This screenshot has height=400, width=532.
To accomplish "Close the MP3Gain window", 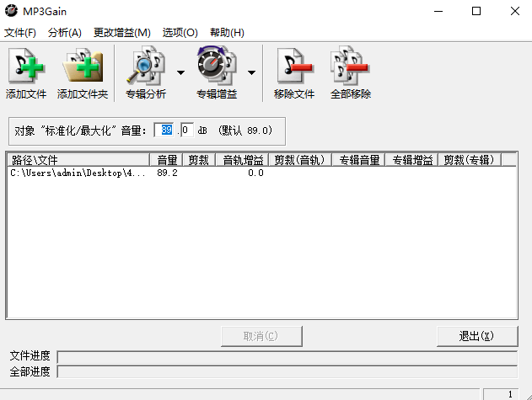I will point(514,11).
